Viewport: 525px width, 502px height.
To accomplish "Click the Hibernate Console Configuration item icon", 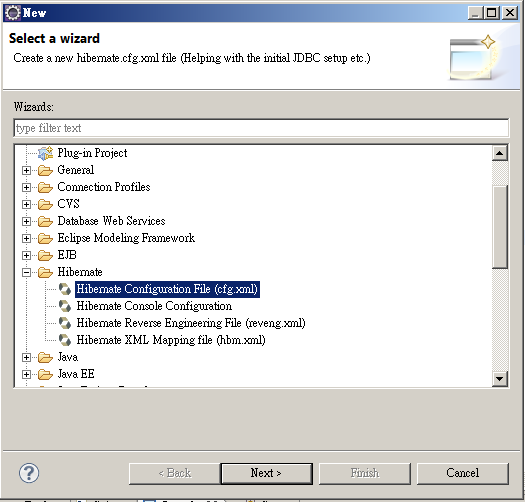I will click(65, 306).
